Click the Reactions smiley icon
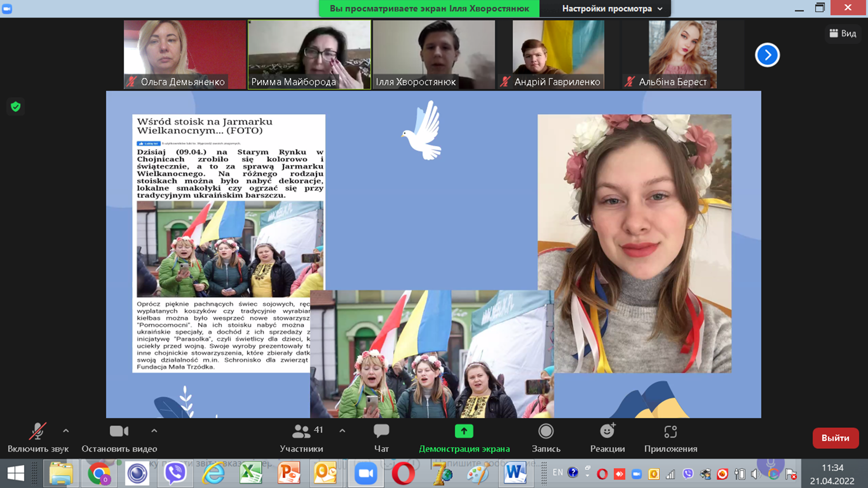868x488 pixels. click(607, 431)
